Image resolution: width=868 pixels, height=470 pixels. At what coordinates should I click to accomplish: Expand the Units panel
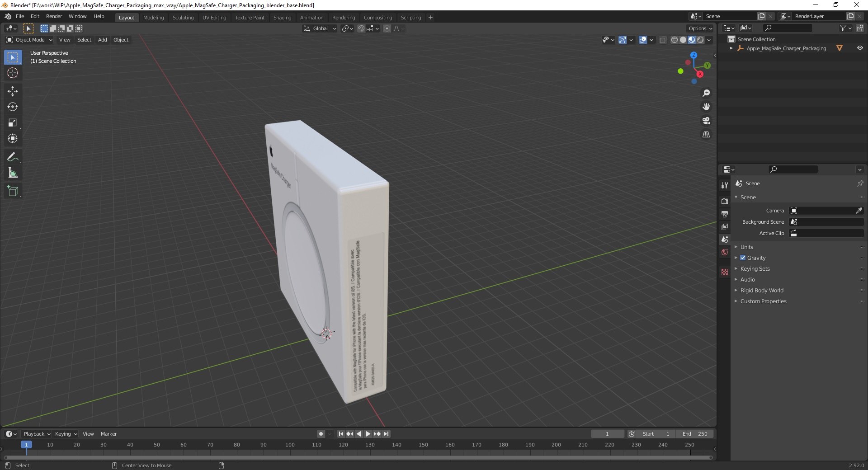point(746,247)
